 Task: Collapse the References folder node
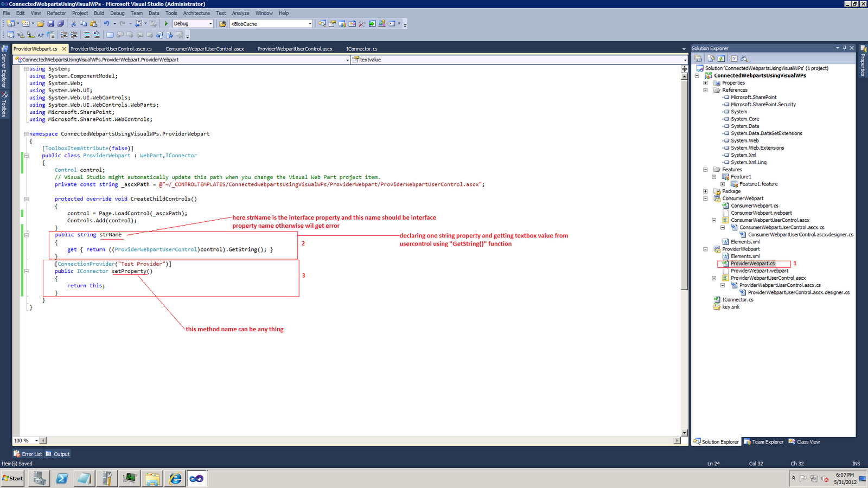pos(705,90)
